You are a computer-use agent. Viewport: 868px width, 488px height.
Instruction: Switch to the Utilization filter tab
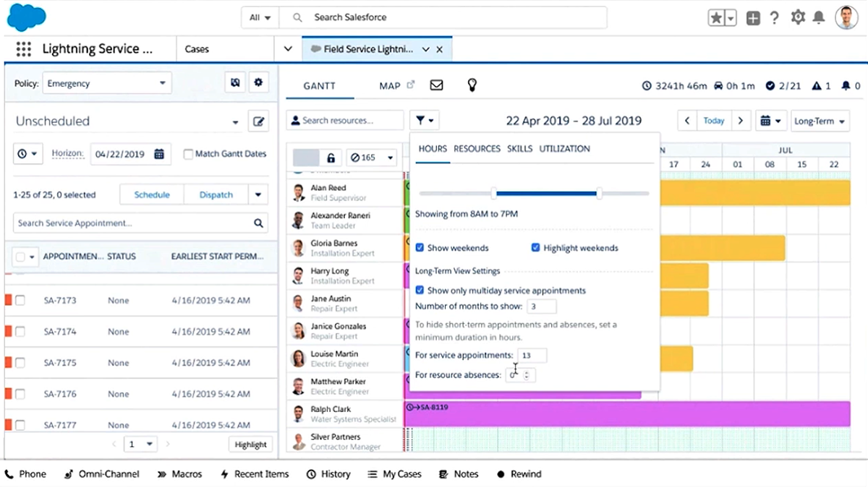[564, 149]
